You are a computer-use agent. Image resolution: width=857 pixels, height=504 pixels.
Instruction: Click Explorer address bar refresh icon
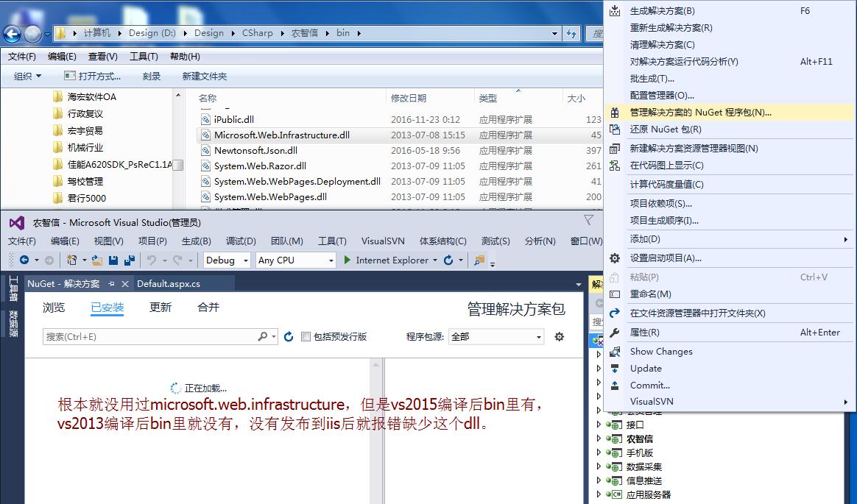point(571,33)
